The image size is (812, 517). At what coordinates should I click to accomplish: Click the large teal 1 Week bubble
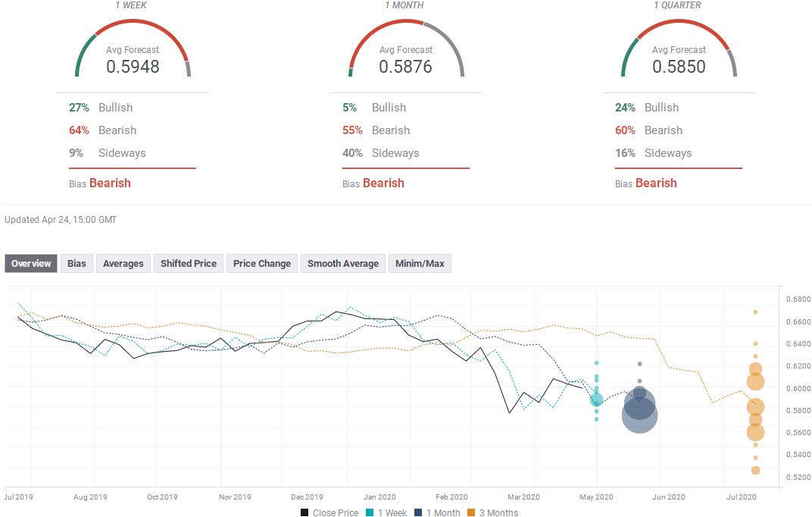597,399
